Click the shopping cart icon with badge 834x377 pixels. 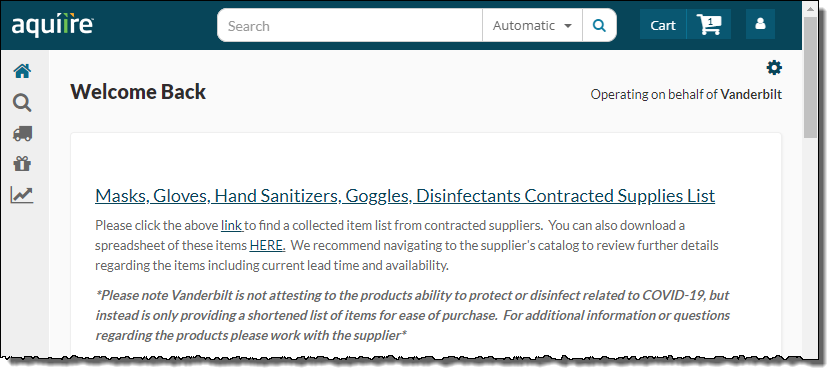(x=709, y=24)
